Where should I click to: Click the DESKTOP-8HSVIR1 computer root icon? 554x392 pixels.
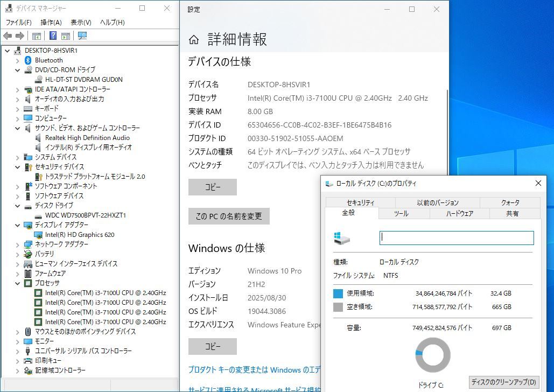(x=17, y=51)
